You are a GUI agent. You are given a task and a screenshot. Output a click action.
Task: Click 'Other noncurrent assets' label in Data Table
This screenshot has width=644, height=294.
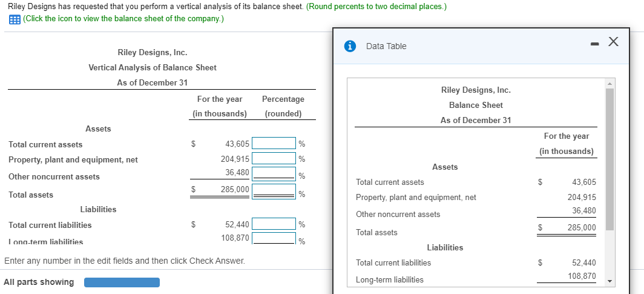tap(398, 214)
